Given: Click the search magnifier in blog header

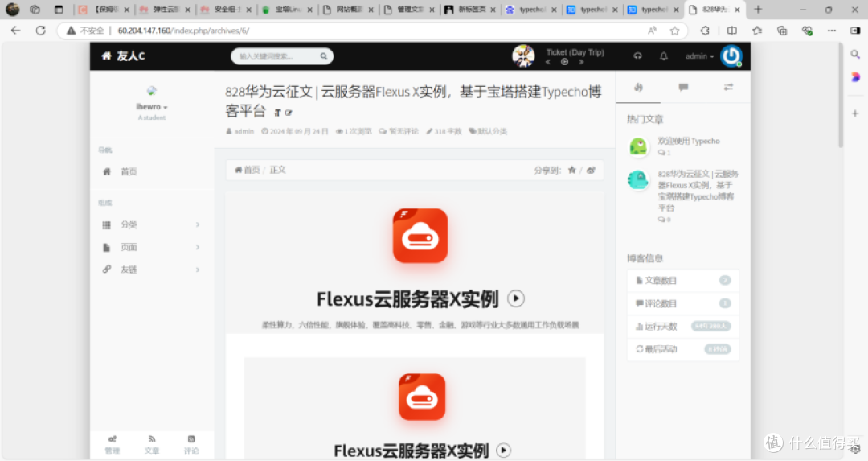Looking at the screenshot, I should click(324, 56).
